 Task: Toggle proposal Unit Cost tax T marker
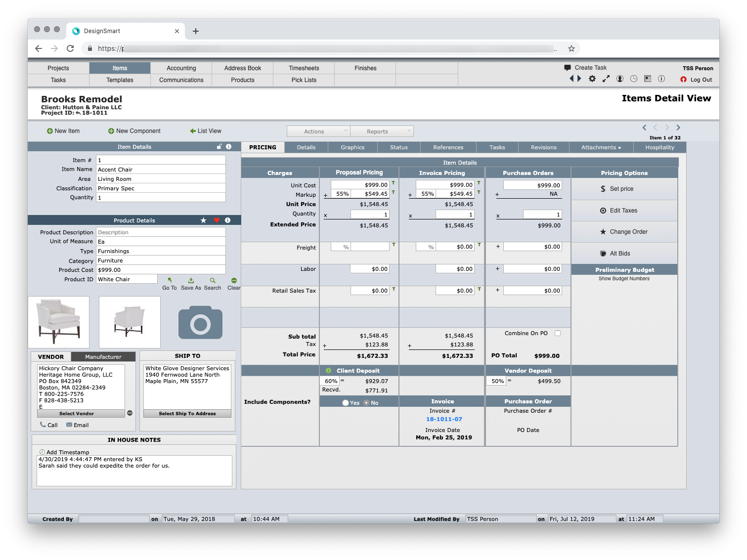tap(394, 183)
